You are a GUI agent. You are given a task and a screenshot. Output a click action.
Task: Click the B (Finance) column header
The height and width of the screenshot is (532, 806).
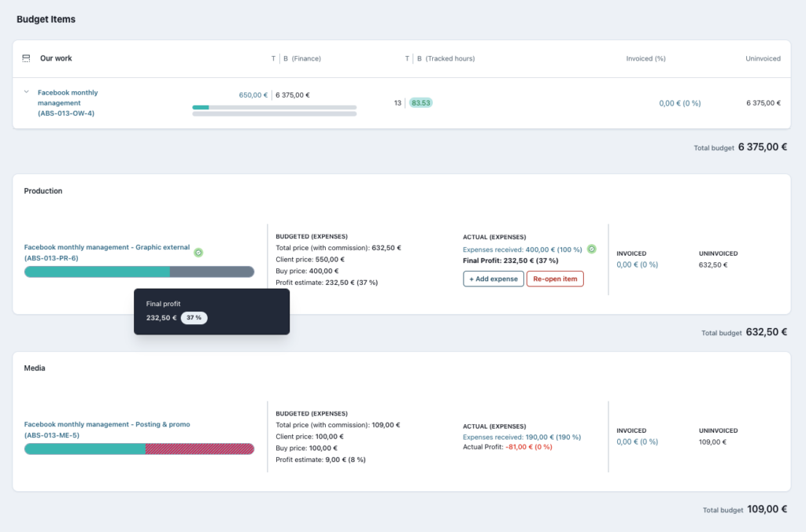click(302, 58)
